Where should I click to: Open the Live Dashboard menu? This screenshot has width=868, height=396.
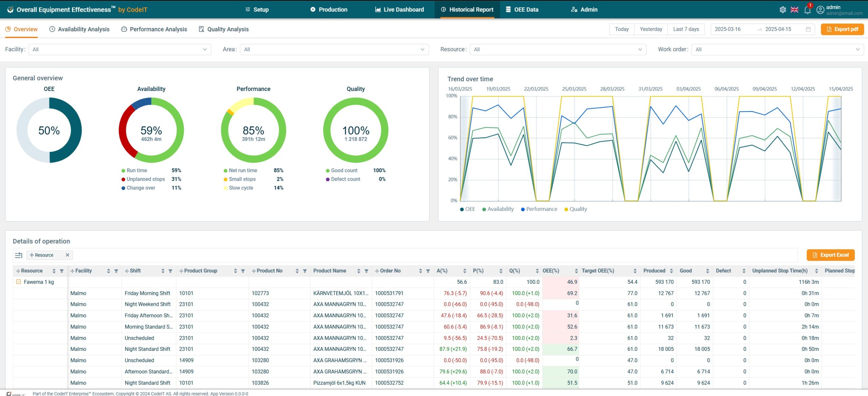click(x=399, y=9)
